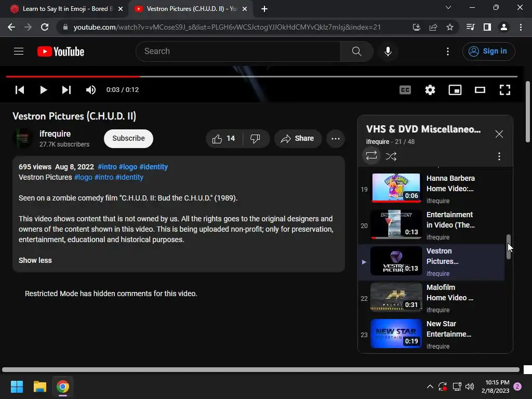Close the Learn to Say It in Emoji tab

click(x=121, y=9)
